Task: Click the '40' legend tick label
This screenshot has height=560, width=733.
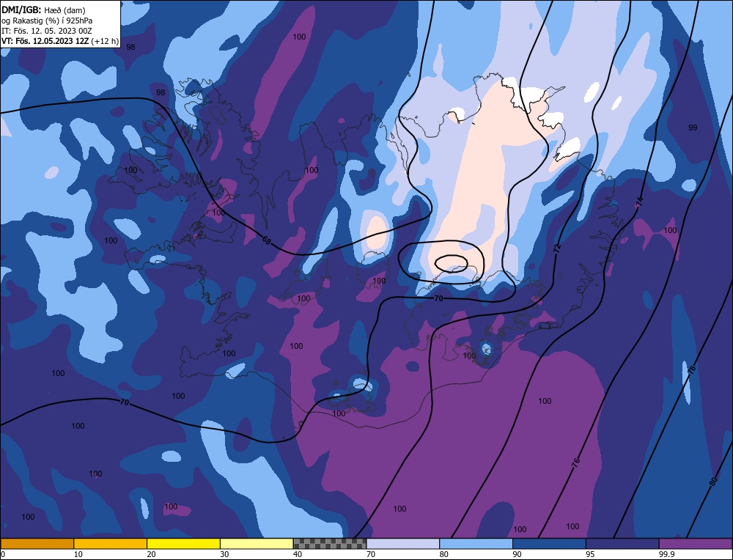Action: coord(298,554)
